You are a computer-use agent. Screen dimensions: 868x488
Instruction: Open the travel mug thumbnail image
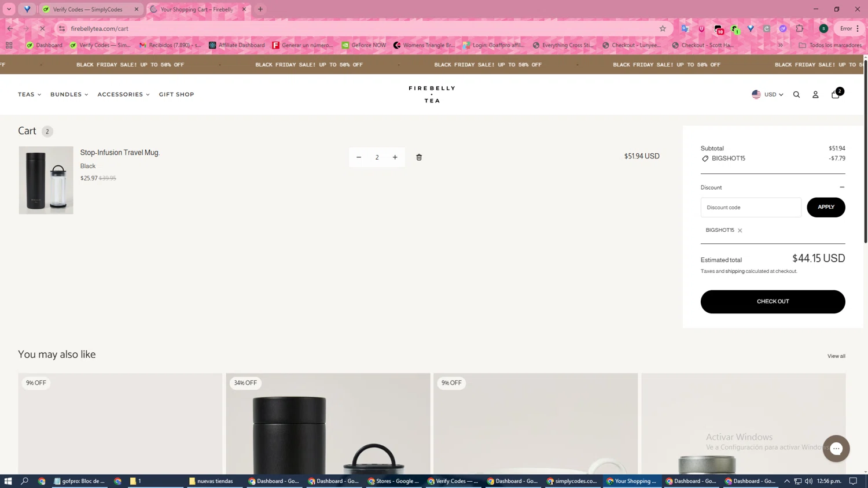(46, 180)
